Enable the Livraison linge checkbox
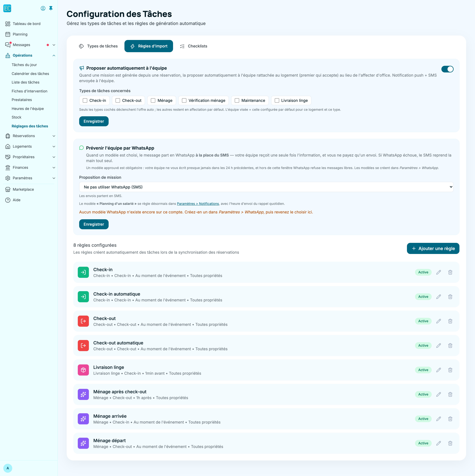475x476 pixels. pos(277,100)
